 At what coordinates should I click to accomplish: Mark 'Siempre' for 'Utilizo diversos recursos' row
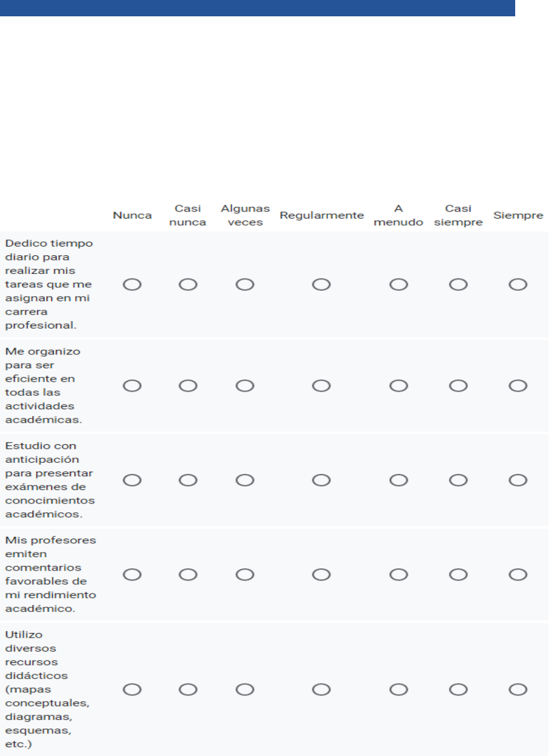pos(518,690)
